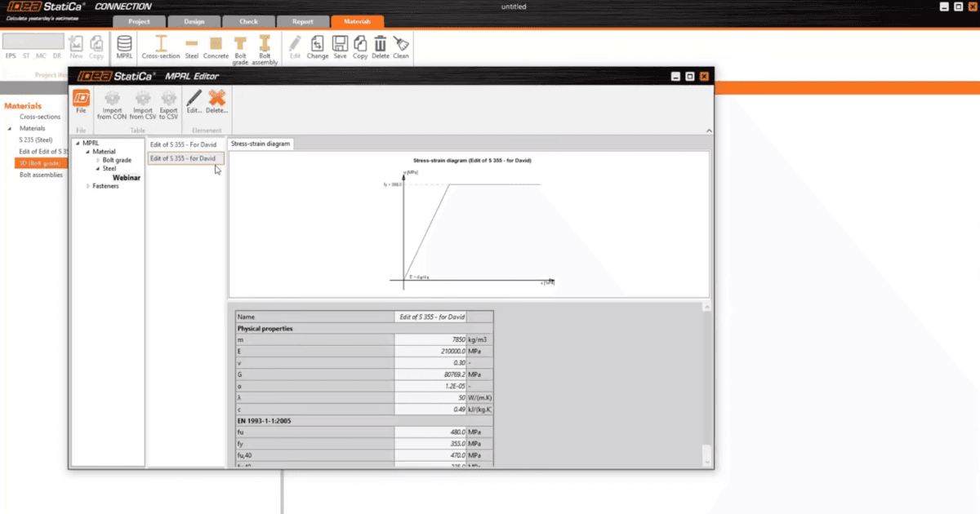Collapse the Steel tree node arrow

97,169
